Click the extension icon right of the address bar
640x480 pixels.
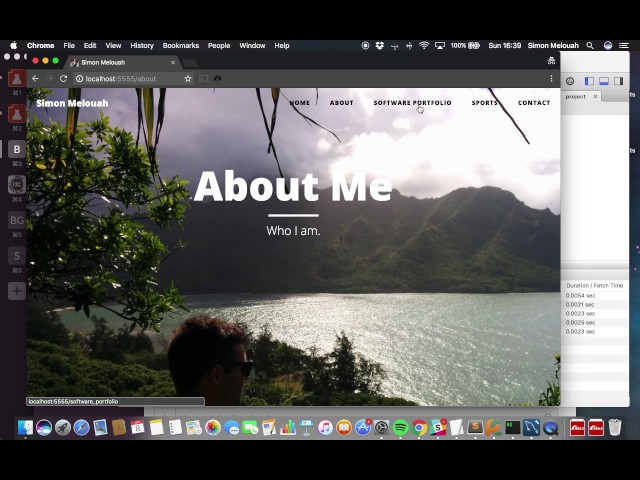point(217,78)
